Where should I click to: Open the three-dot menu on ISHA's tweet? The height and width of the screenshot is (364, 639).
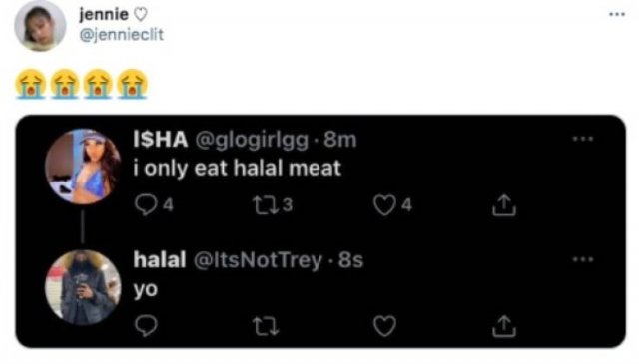583,139
